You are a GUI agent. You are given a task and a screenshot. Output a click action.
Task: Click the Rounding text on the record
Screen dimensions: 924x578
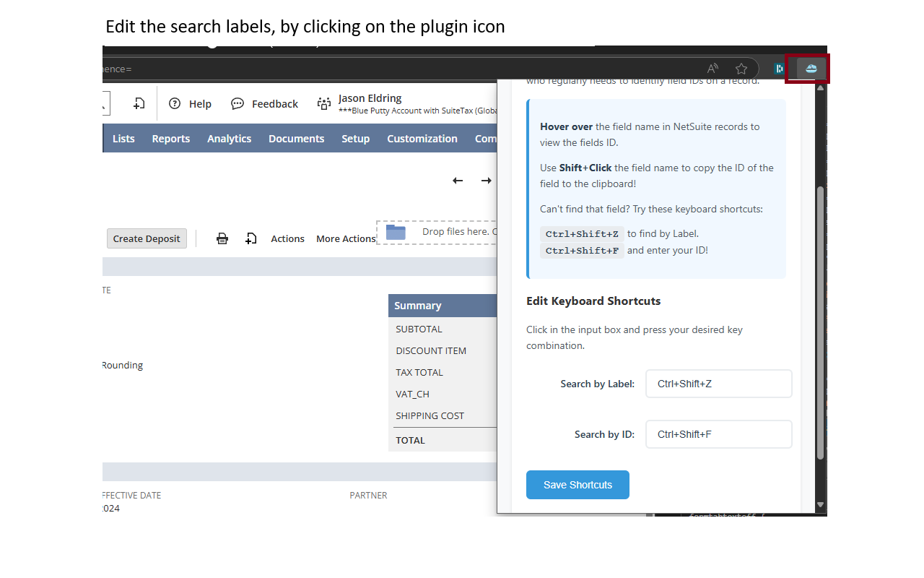(x=122, y=365)
